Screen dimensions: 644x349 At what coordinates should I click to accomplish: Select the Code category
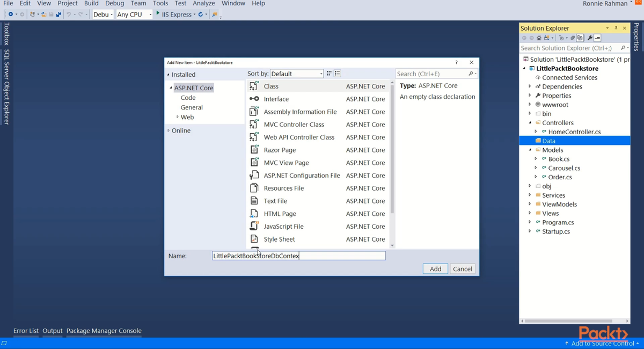click(x=188, y=98)
